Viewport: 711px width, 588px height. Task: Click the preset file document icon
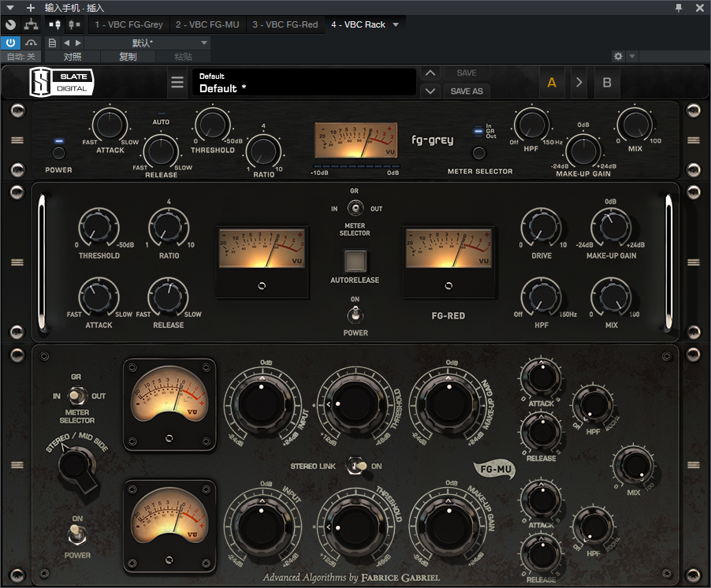[x=52, y=43]
